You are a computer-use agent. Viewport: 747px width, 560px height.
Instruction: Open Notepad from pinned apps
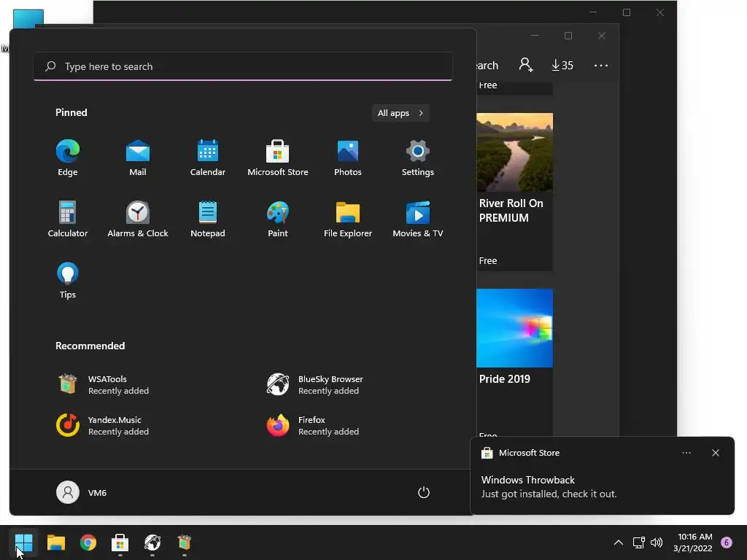coord(208,219)
